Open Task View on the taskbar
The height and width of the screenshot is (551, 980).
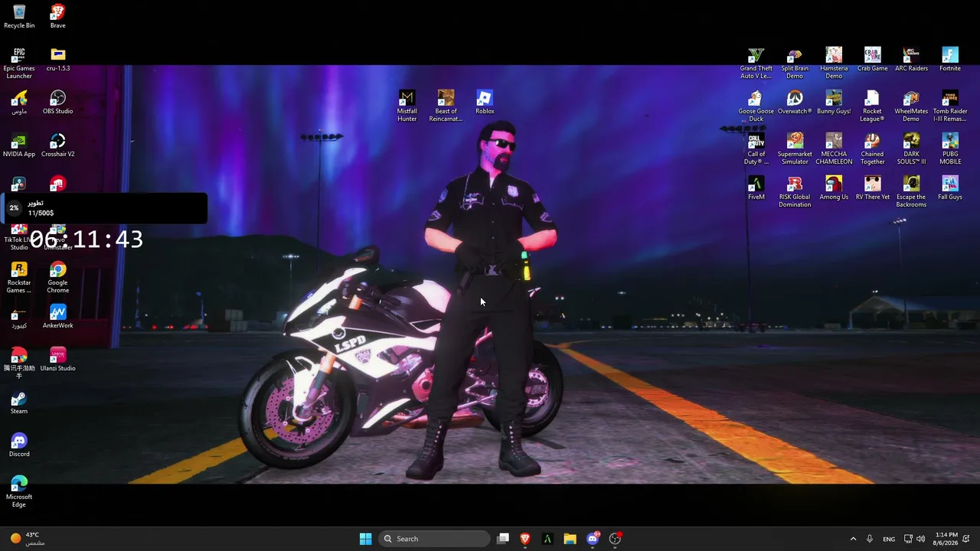click(503, 539)
